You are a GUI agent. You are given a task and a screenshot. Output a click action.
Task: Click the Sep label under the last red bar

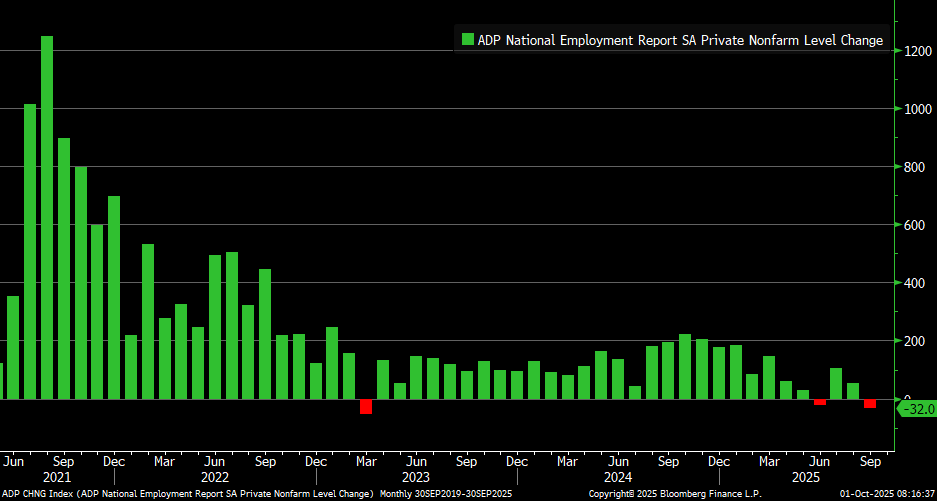pos(870,462)
